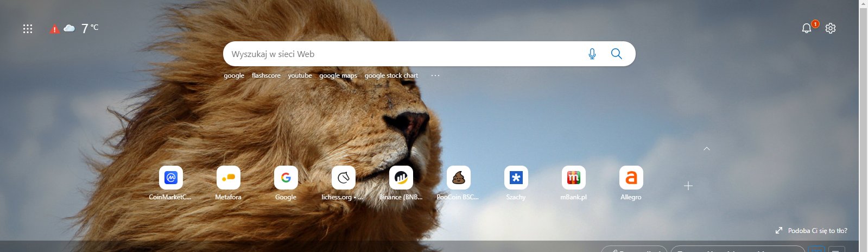Open page settings gear
This screenshot has height=252, width=868.
tap(831, 28)
